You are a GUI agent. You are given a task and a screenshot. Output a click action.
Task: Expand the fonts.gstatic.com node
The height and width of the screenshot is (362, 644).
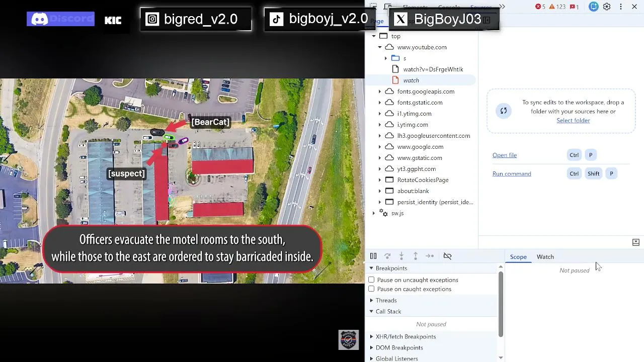coord(380,103)
